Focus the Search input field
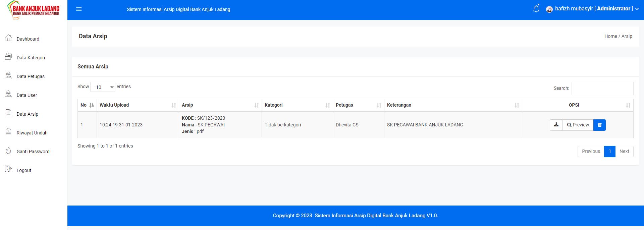 coord(602,88)
